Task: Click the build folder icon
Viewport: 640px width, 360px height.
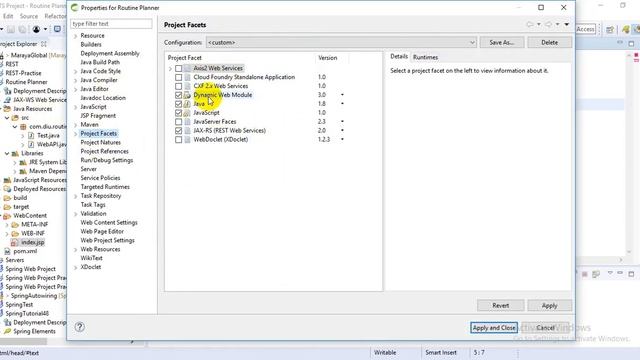Action: point(7,198)
